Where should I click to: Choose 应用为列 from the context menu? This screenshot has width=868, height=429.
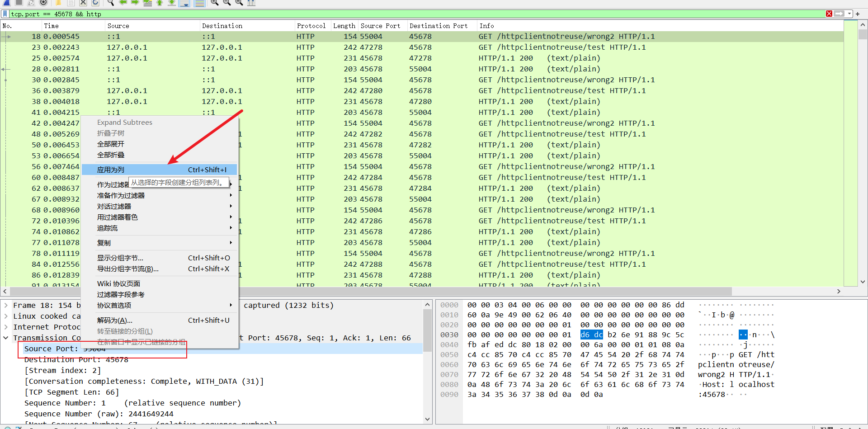point(111,170)
